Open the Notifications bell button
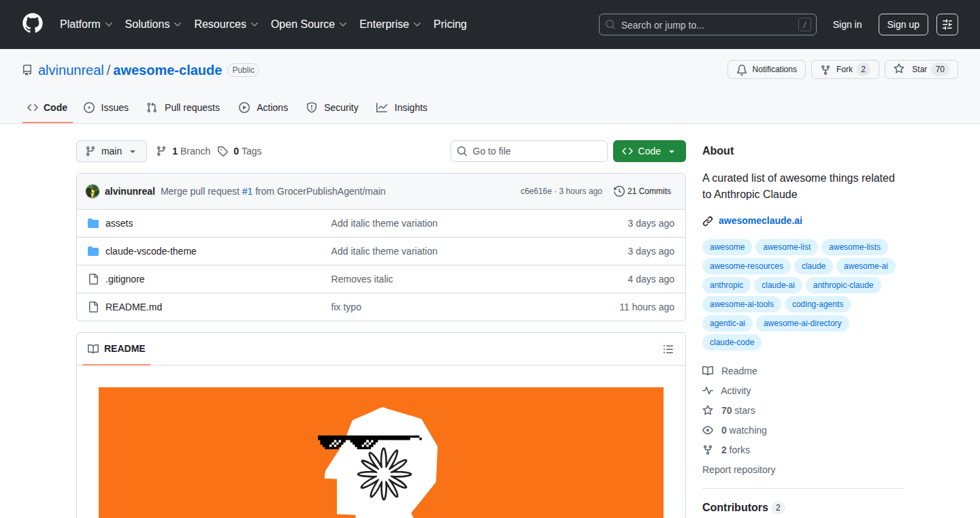The image size is (980, 518). coord(766,69)
